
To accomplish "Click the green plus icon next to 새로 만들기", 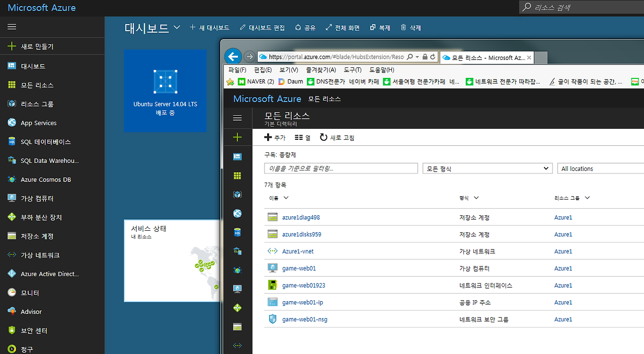I will [x=12, y=46].
